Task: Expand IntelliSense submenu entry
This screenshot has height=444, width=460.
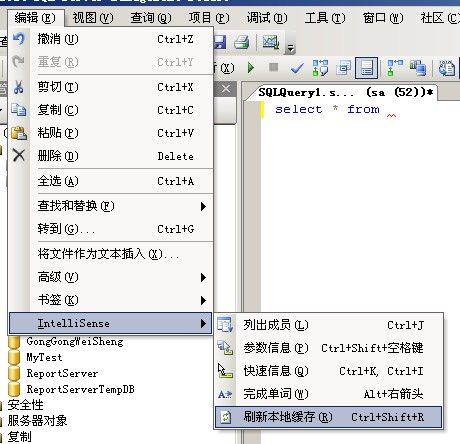Action: pos(110,323)
